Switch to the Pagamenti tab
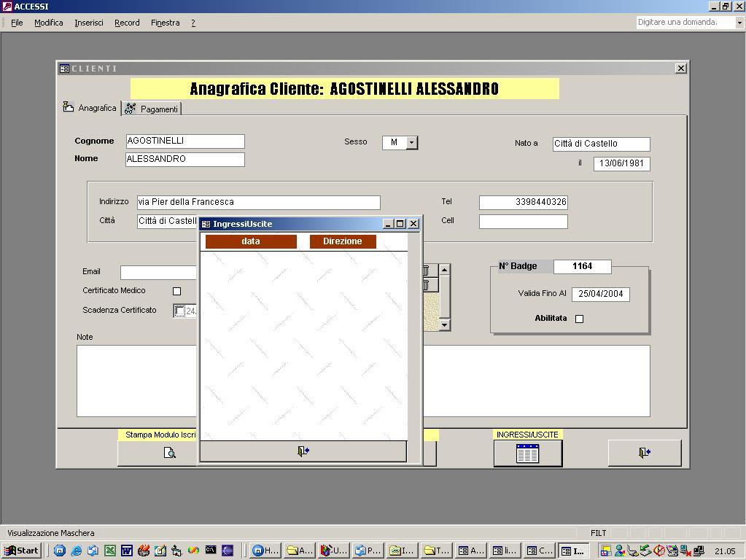Viewport: 746px width, 560px height. (x=151, y=109)
